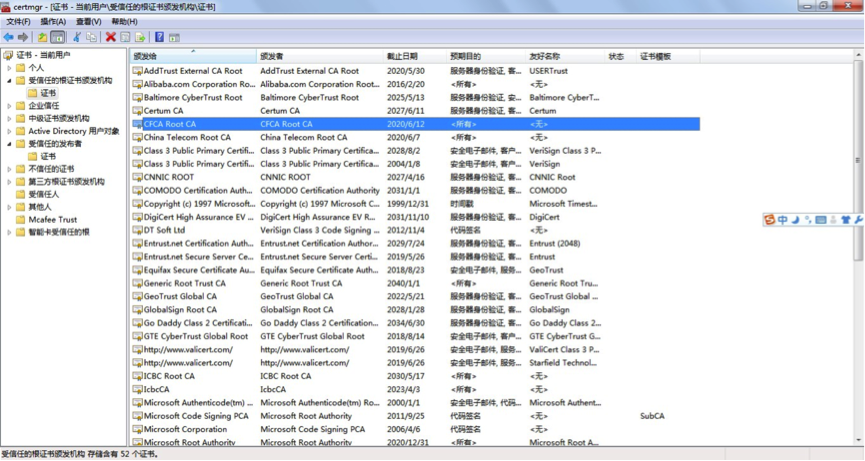Viewport: 865px width, 461px height.
Task: Click the certificate icon beside ICBC Root CA
Action: click(x=137, y=376)
